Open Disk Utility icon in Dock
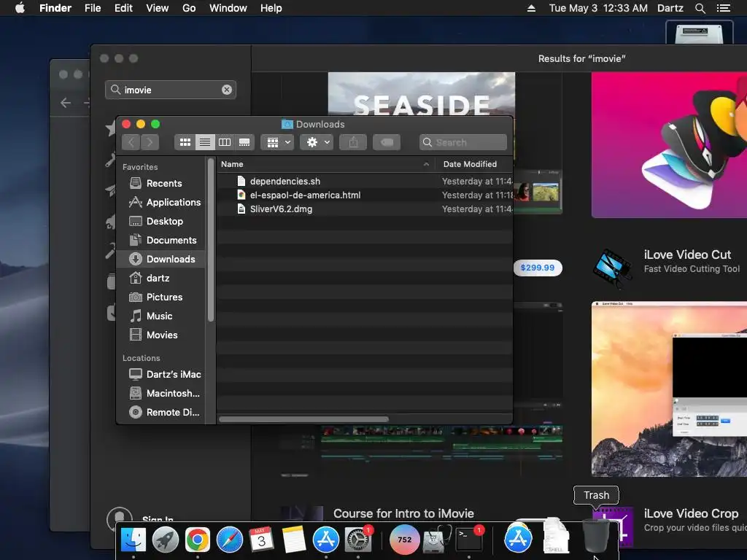This screenshot has height=560, width=747. [x=437, y=540]
